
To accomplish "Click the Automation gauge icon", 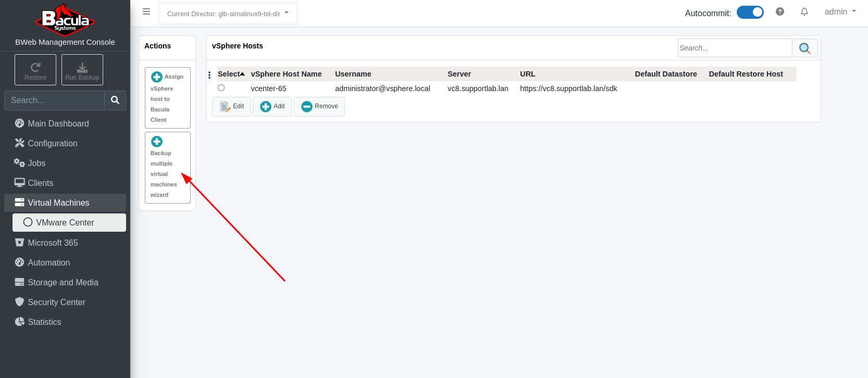I will 19,262.
